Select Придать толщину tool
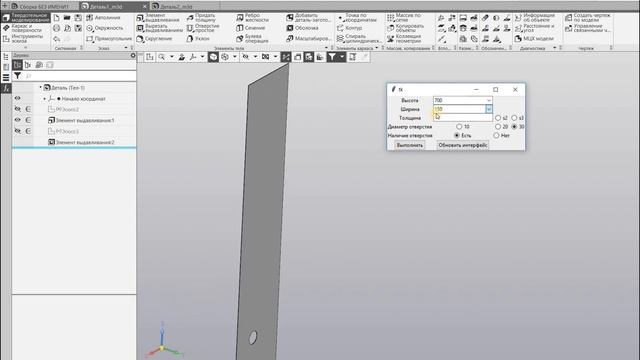The image size is (640, 360). [201, 18]
